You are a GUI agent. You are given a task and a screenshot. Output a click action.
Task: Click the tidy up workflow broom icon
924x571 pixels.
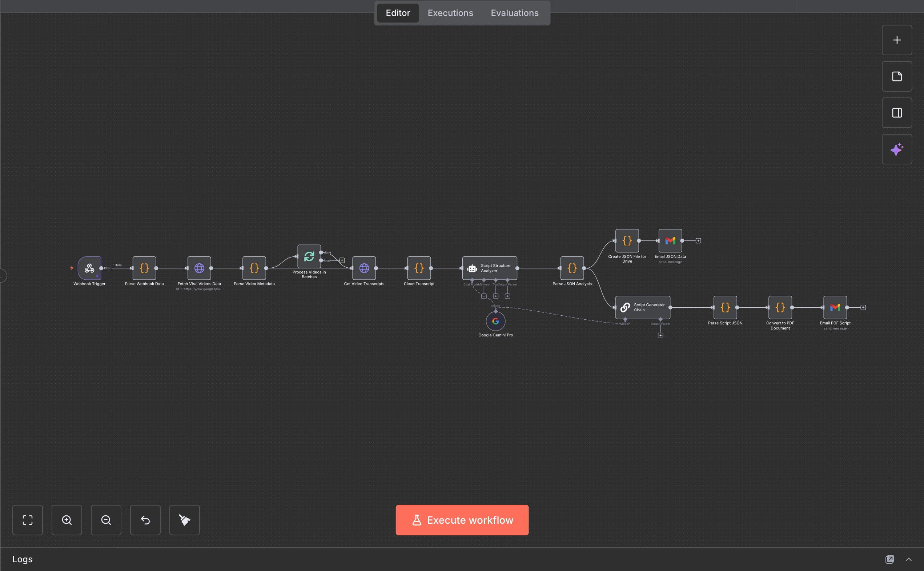tap(185, 520)
